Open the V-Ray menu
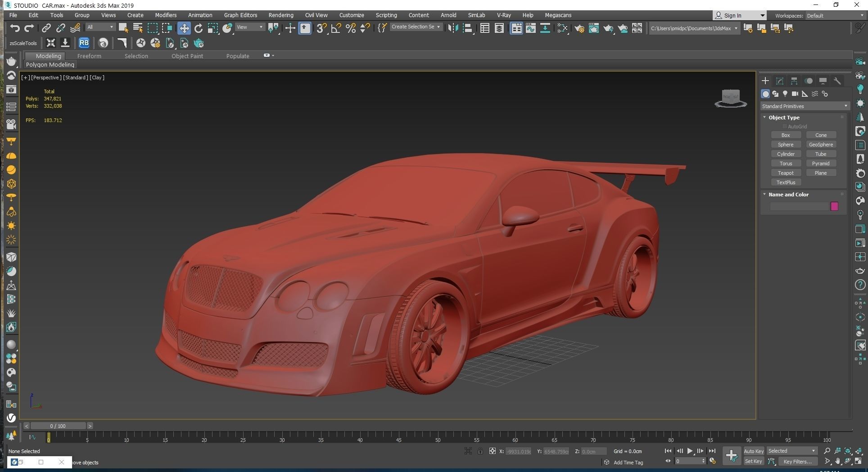The width and height of the screenshot is (868, 472). pos(504,15)
